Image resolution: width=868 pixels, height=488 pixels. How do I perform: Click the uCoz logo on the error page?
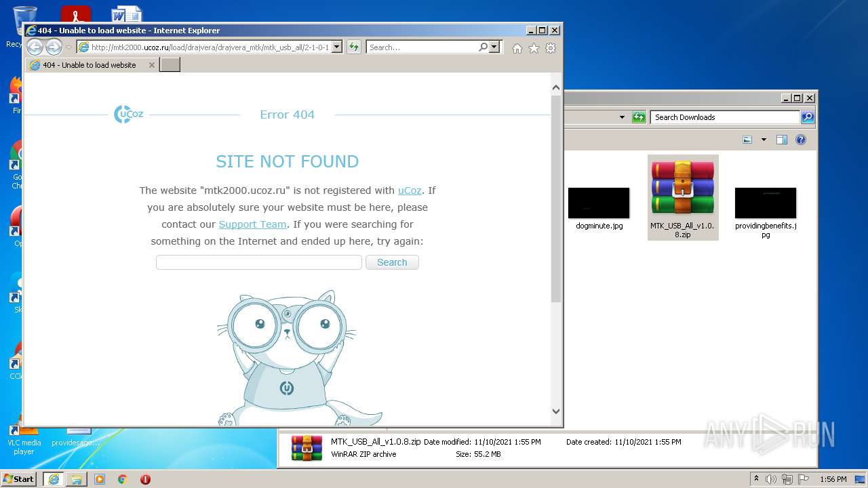(x=129, y=114)
